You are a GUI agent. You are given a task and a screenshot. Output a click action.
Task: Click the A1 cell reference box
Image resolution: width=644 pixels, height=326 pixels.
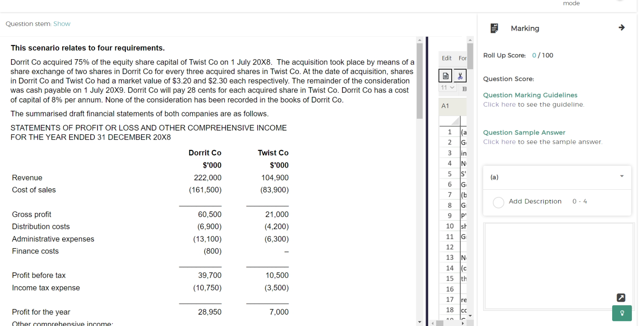click(x=452, y=106)
